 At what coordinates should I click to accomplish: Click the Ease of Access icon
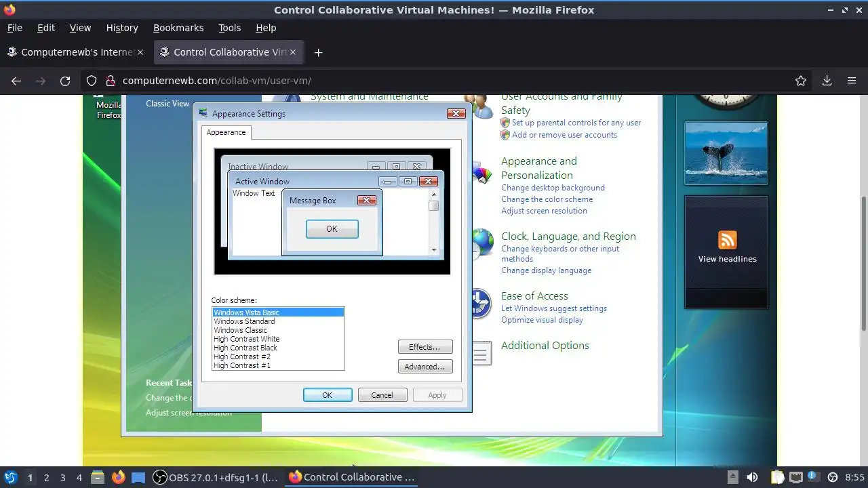(x=481, y=303)
